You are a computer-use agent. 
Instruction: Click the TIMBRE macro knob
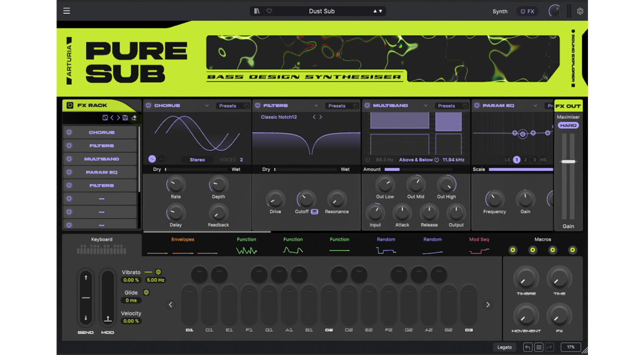pyautogui.click(x=526, y=278)
